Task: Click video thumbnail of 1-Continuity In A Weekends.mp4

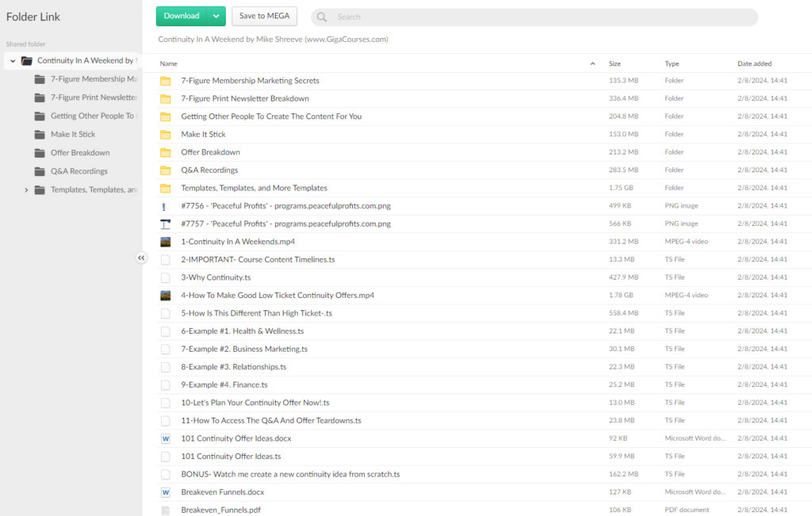Action: (x=166, y=242)
